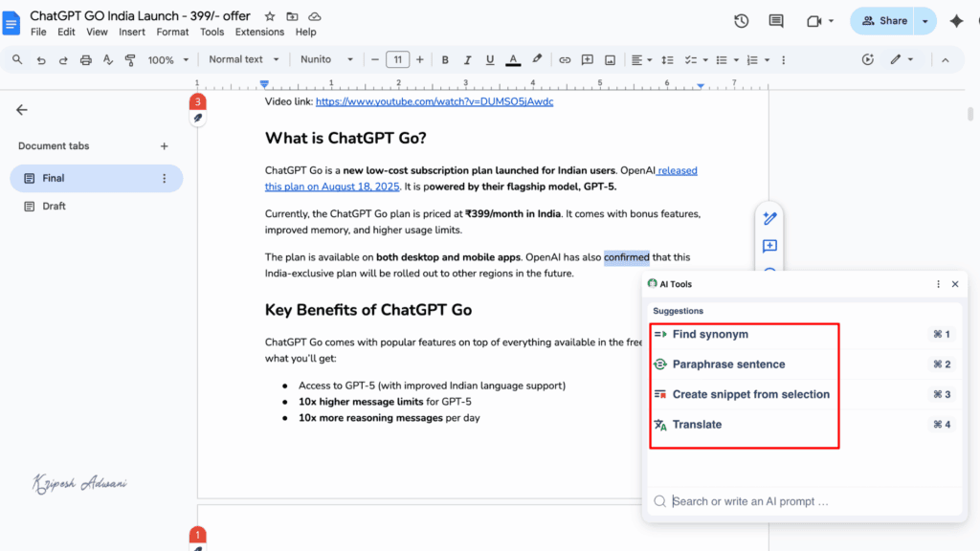
Task: Open the Tools menu
Action: pos(212,32)
